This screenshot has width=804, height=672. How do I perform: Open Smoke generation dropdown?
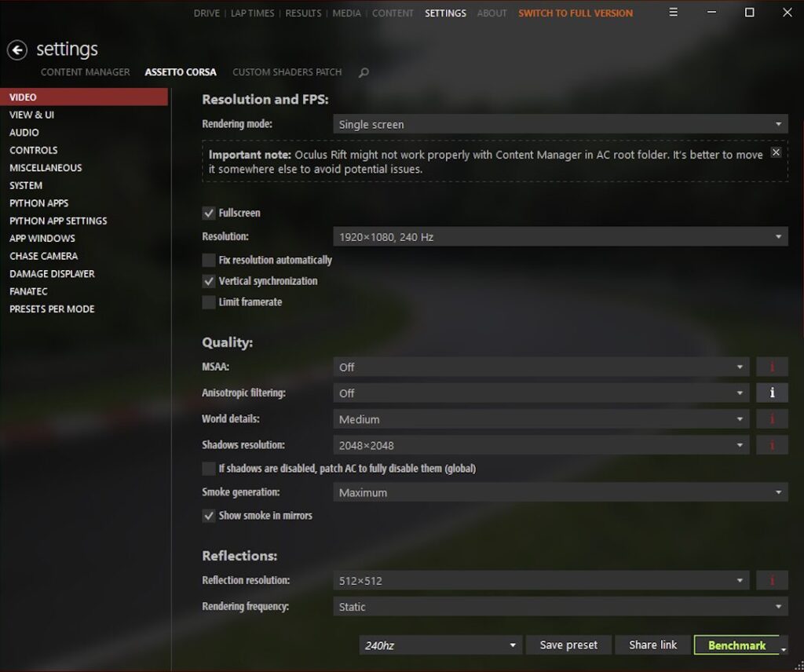(561, 492)
